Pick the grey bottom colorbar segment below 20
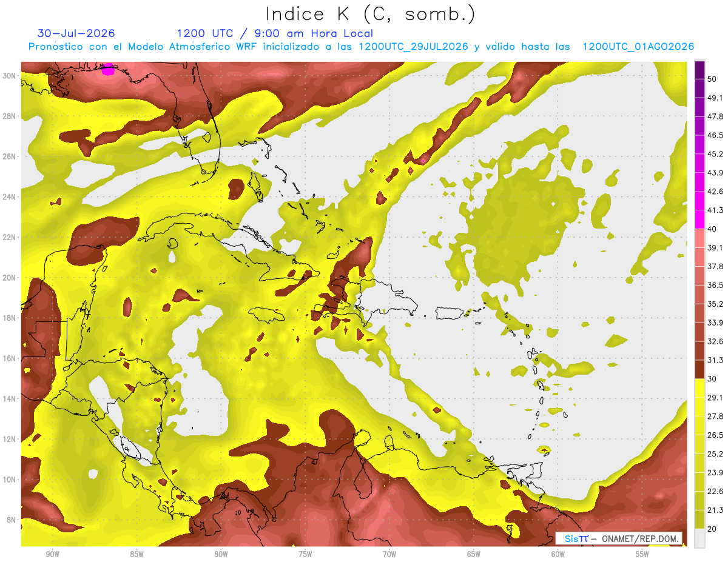This screenshot has height=562, width=728. (x=699, y=538)
